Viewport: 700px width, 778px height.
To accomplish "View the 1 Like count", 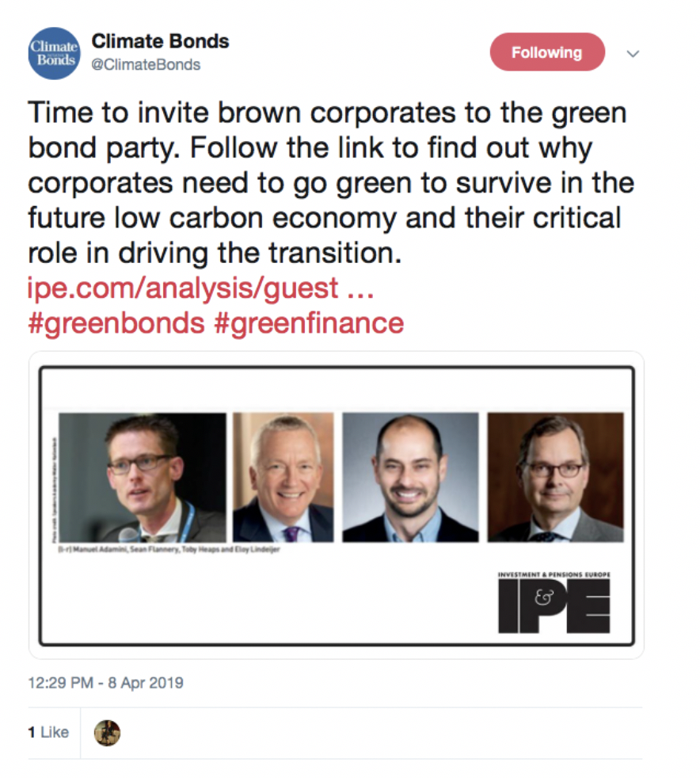I will pyautogui.click(x=48, y=732).
